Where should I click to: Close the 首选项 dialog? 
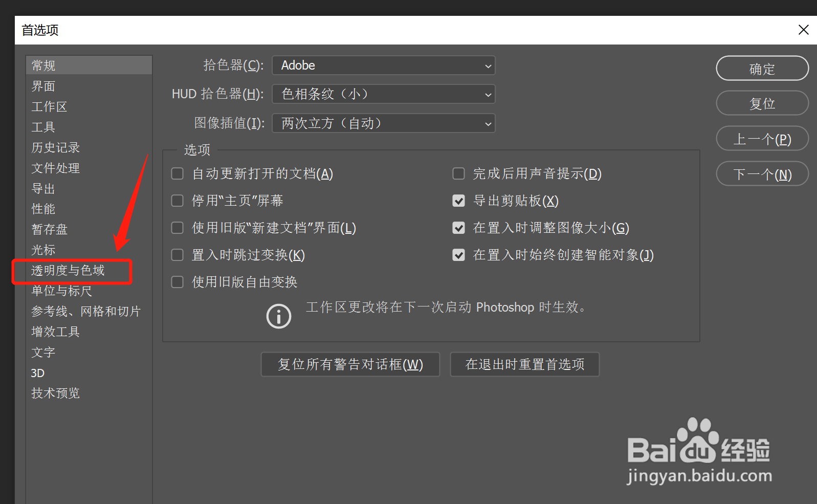click(804, 30)
